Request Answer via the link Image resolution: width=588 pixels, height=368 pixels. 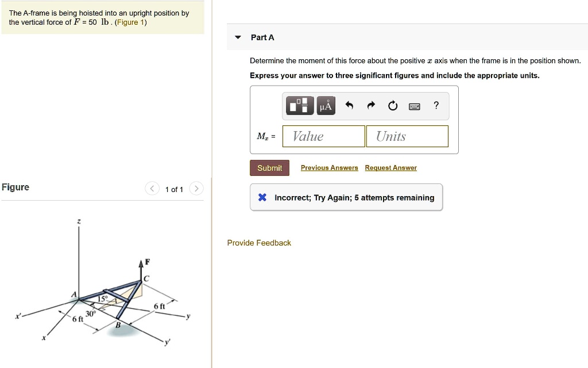[x=390, y=167]
